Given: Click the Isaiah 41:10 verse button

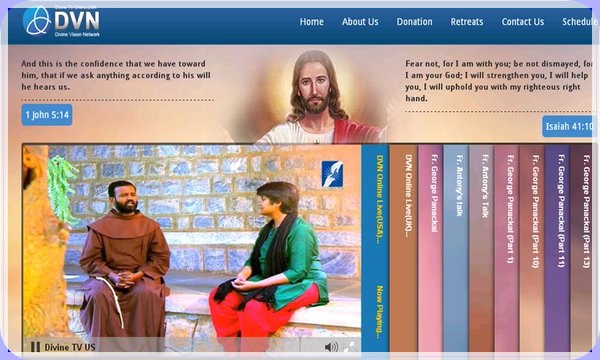Looking at the screenshot, I should pyautogui.click(x=569, y=126).
